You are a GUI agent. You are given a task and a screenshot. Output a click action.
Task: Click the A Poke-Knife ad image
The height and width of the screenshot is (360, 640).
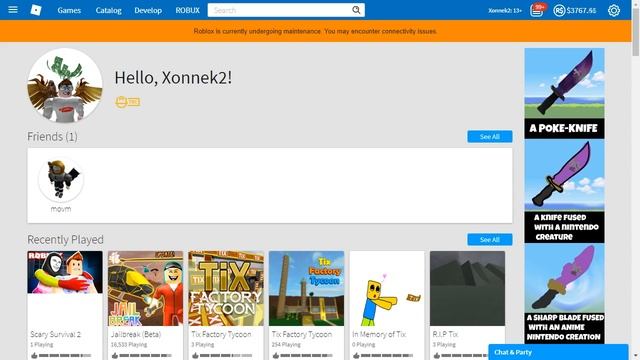(564, 93)
